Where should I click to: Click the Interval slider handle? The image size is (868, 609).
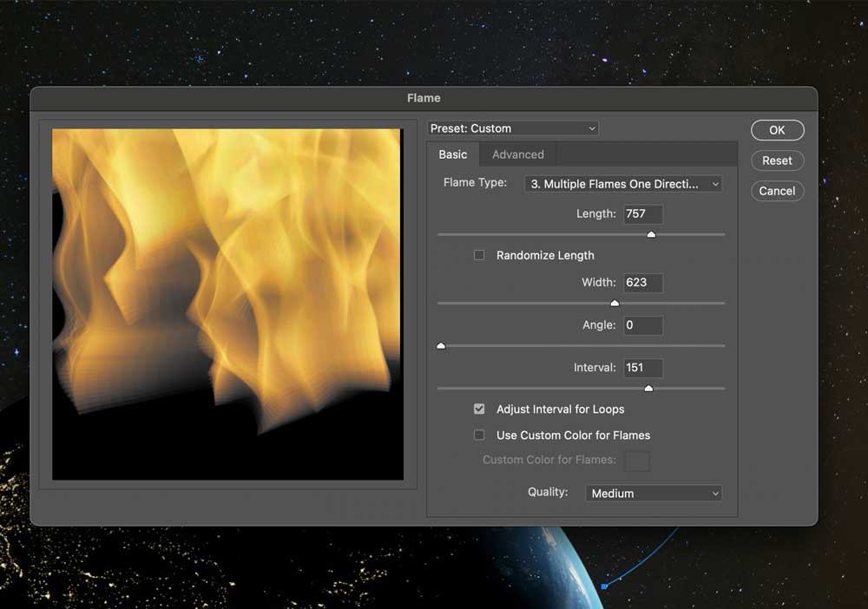[648, 389]
